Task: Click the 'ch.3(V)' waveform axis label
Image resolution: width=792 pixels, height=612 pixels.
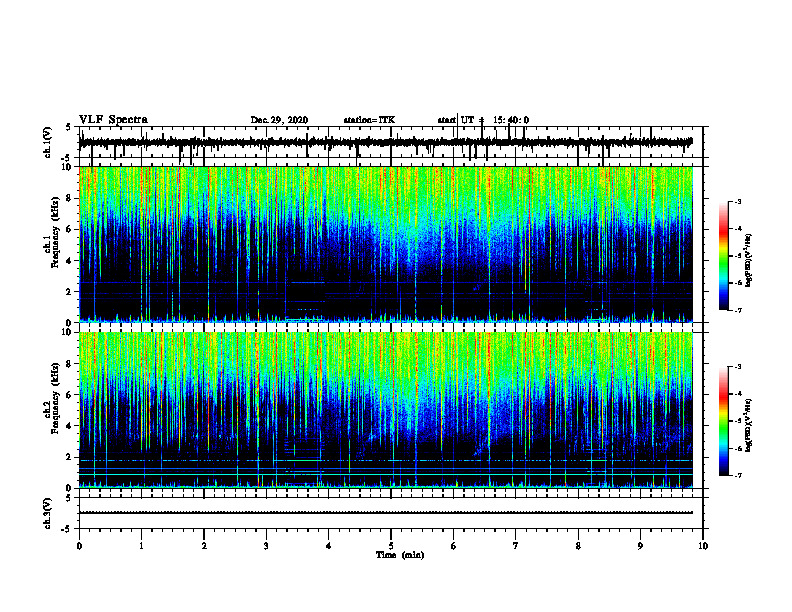Action: [47, 513]
